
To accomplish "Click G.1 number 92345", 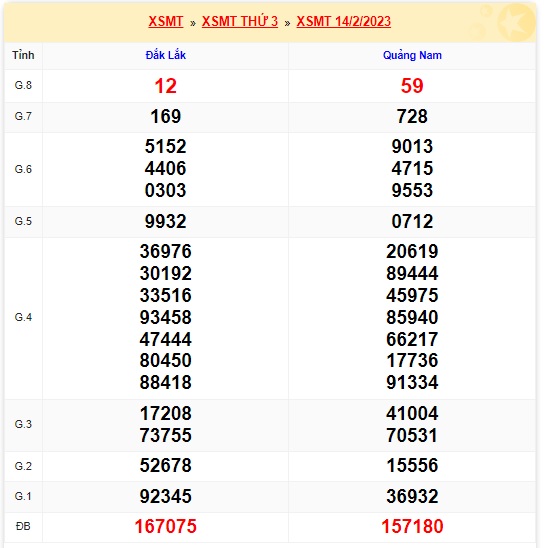I will [166, 496].
